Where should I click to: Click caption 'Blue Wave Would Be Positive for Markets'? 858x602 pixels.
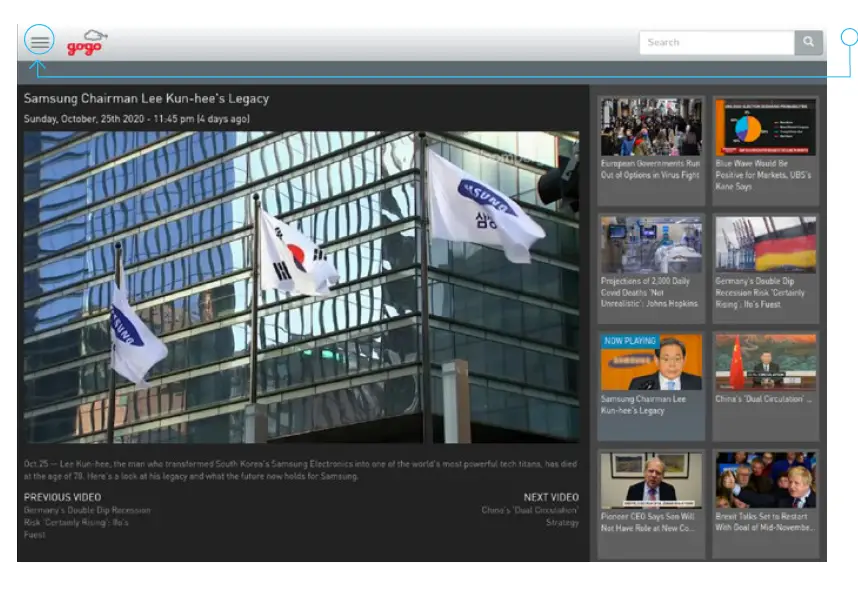click(x=763, y=175)
